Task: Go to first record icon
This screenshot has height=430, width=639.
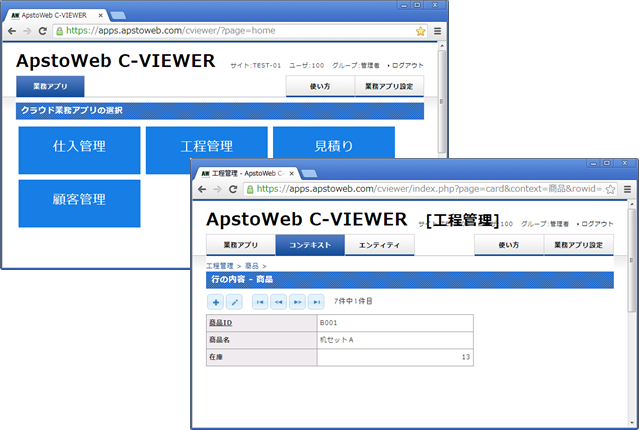Action: [x=260, y=302]
